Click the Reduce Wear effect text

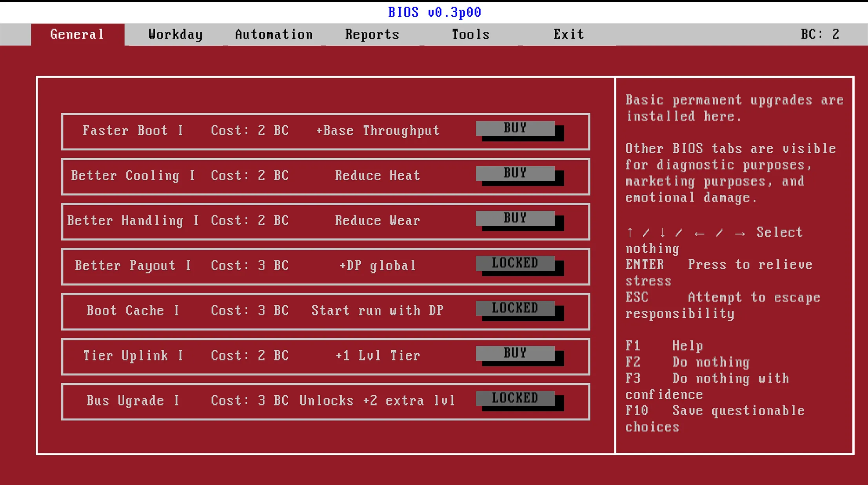click(378, 221)
